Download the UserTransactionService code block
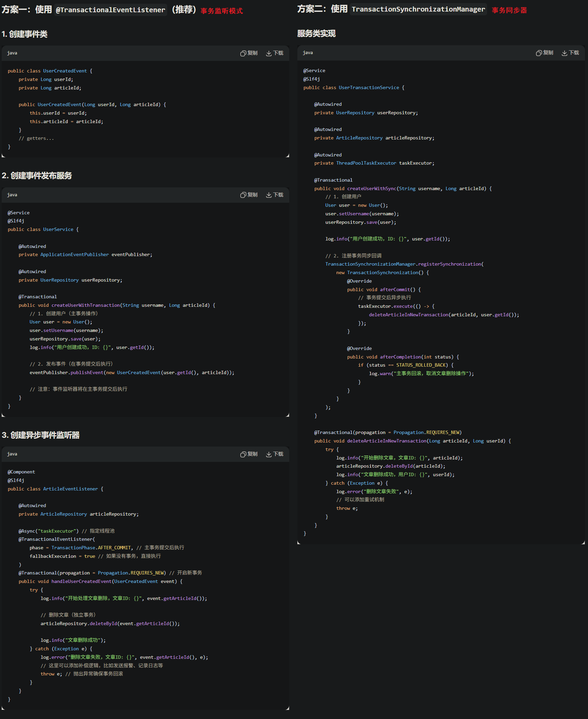This screenshot has height=719, width=588. [570, 53]
